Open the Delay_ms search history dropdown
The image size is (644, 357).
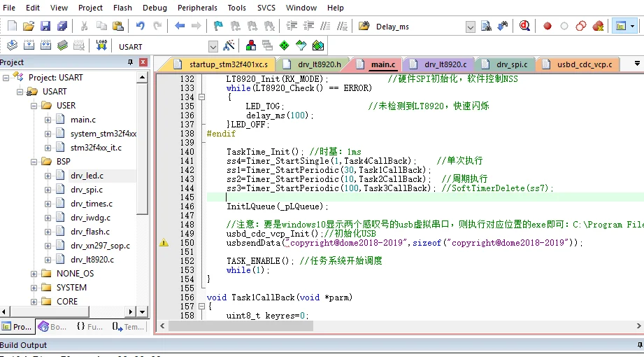(471, 27)
